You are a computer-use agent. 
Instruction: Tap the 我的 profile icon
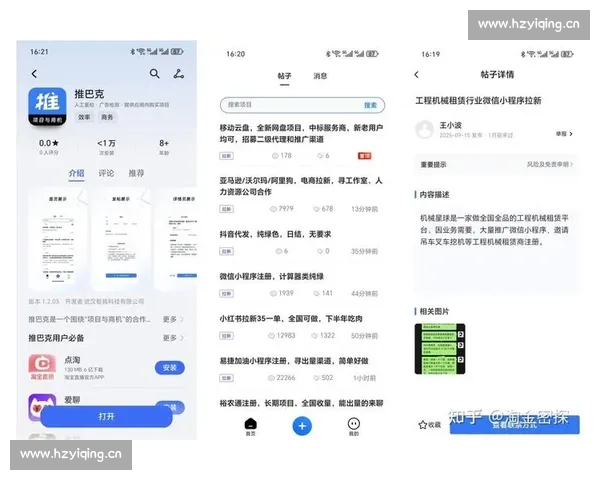pos(354,426)
